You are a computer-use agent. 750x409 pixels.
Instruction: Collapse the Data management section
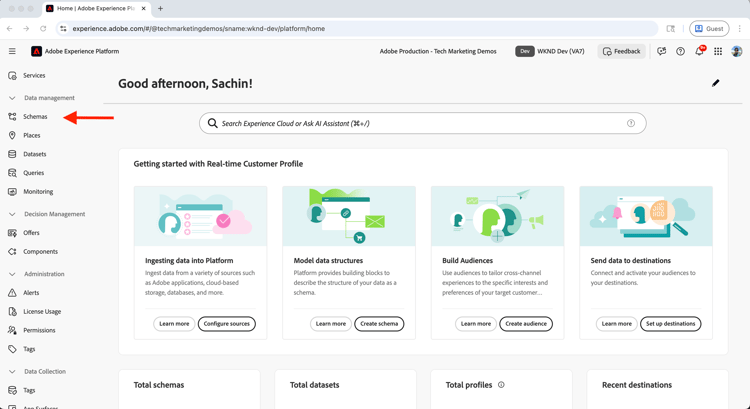point(12,98)
